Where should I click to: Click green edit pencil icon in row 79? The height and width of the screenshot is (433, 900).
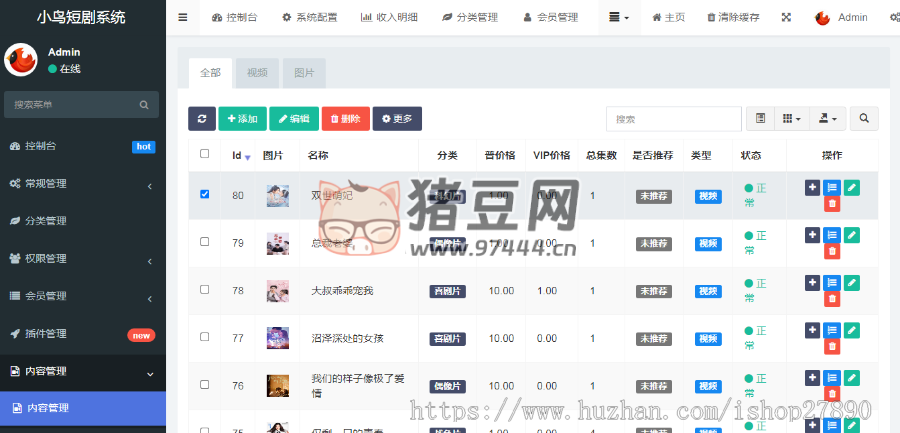tap(851, 234)
